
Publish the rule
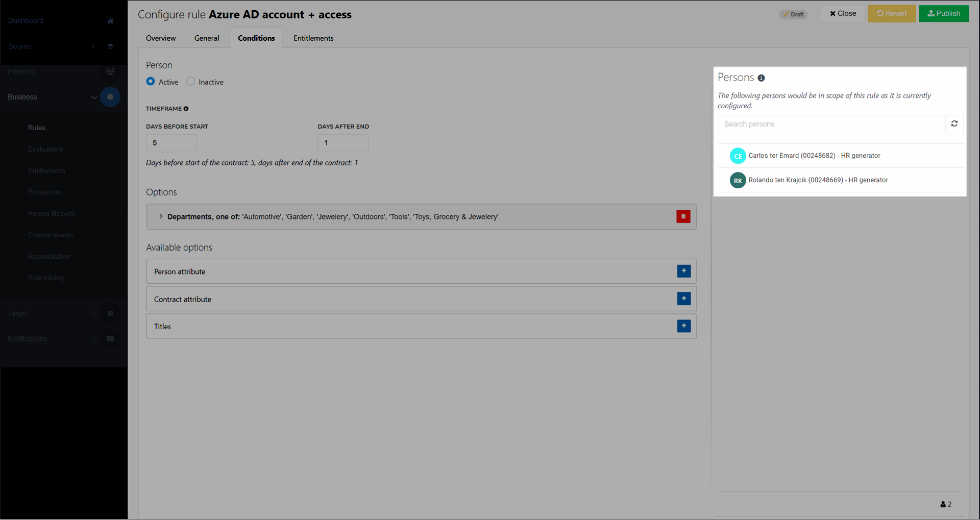coord(944,13)
